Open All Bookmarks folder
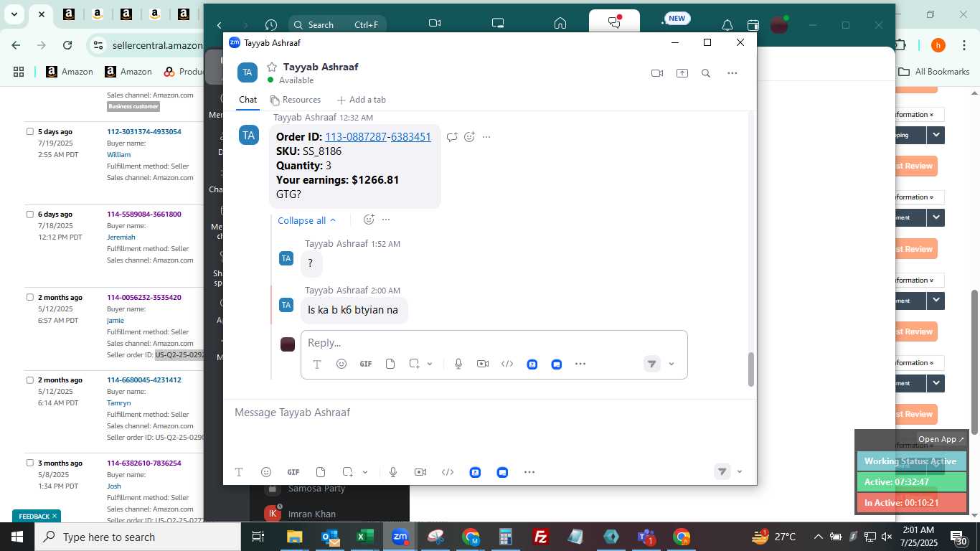Viewport: 980px width, 551px height. (x=934, y=72)
